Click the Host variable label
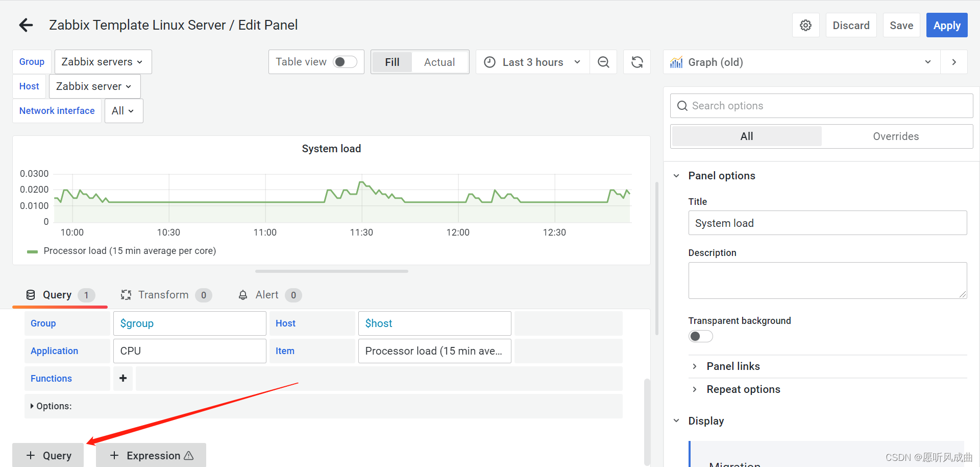 point(29,86)
